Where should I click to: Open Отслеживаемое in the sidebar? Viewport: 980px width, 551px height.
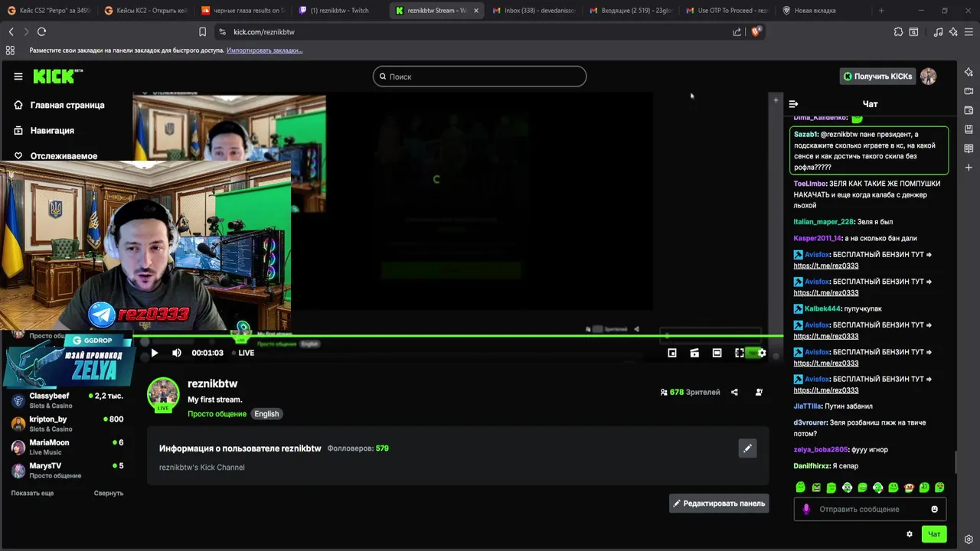64,155
